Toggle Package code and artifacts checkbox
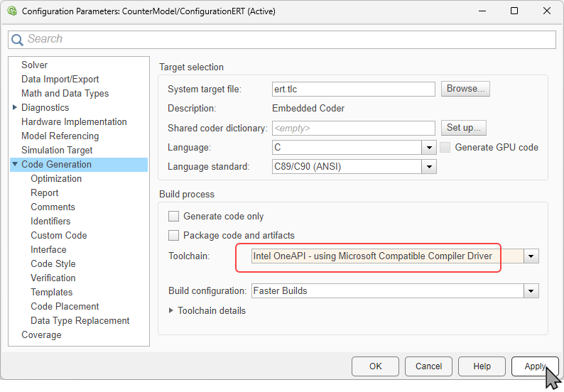 tap(174, 236)
